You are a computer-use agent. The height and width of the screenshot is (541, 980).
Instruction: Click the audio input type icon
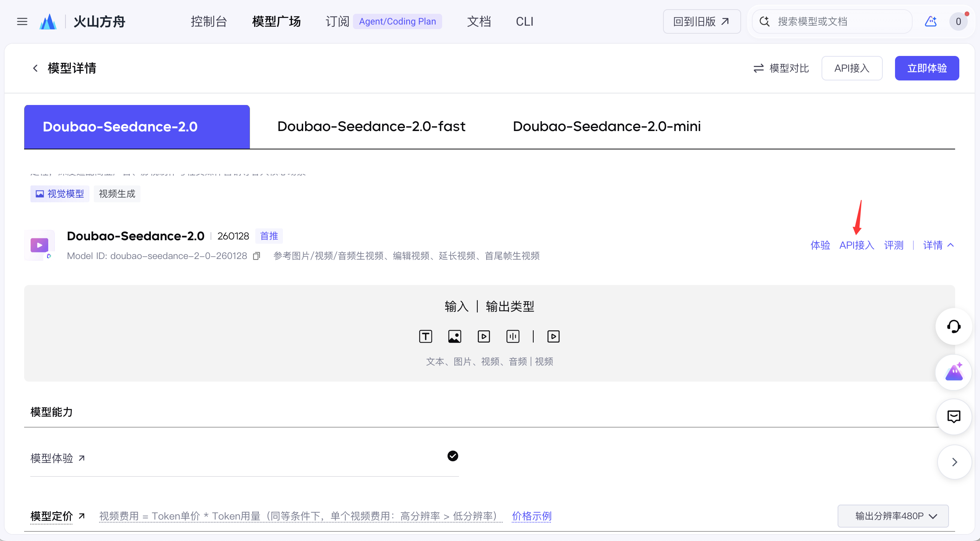click(513, 336)
